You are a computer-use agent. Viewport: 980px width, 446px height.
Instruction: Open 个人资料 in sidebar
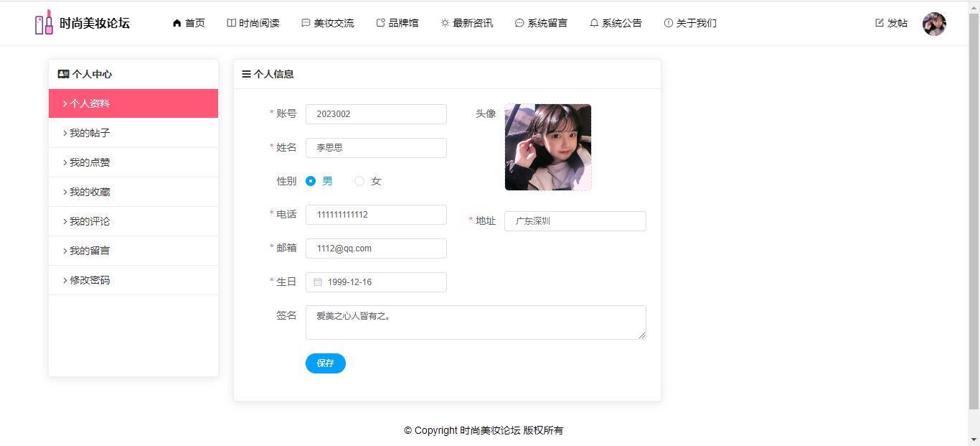133,103
